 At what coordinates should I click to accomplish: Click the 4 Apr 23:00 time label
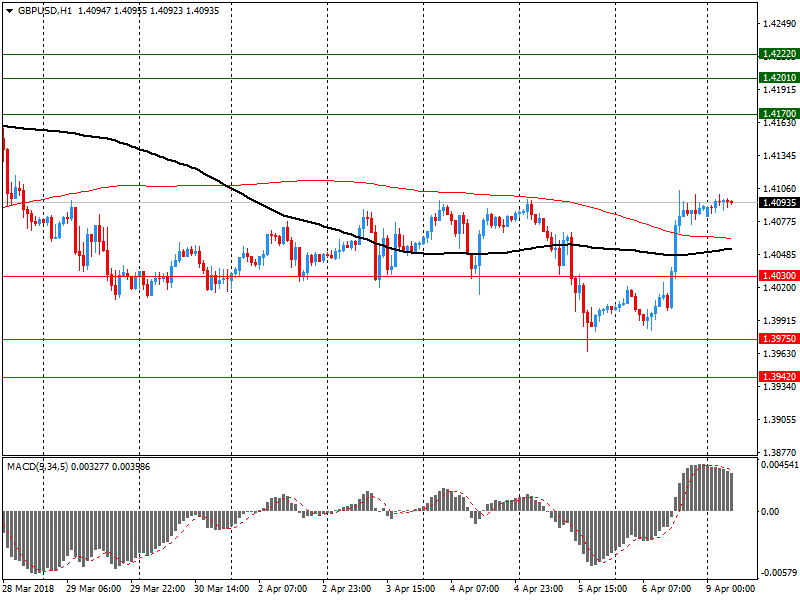pos(539,589)
